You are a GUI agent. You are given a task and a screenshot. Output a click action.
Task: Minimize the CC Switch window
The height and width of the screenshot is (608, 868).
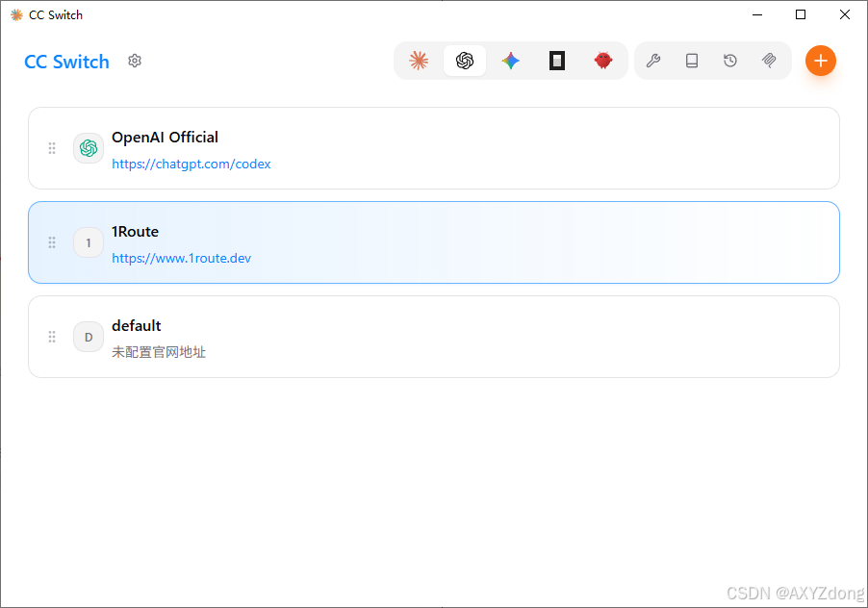point(757,15)
